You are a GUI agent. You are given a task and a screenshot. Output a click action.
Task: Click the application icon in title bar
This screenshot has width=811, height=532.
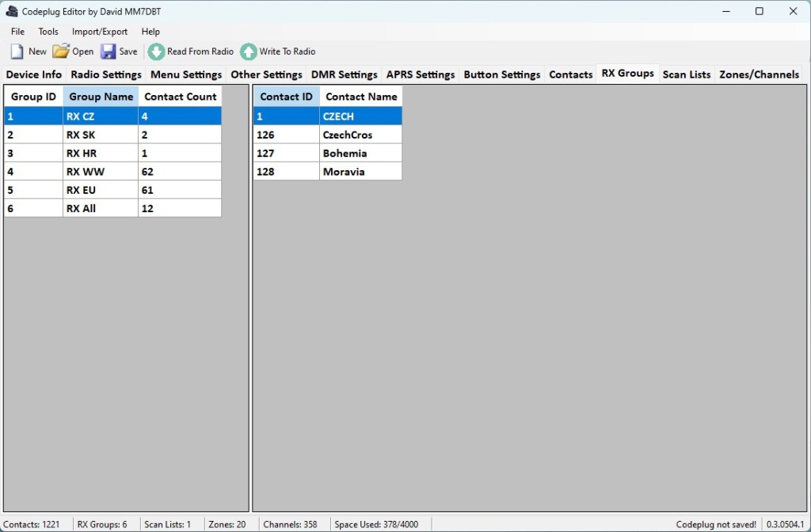(12, 12)
